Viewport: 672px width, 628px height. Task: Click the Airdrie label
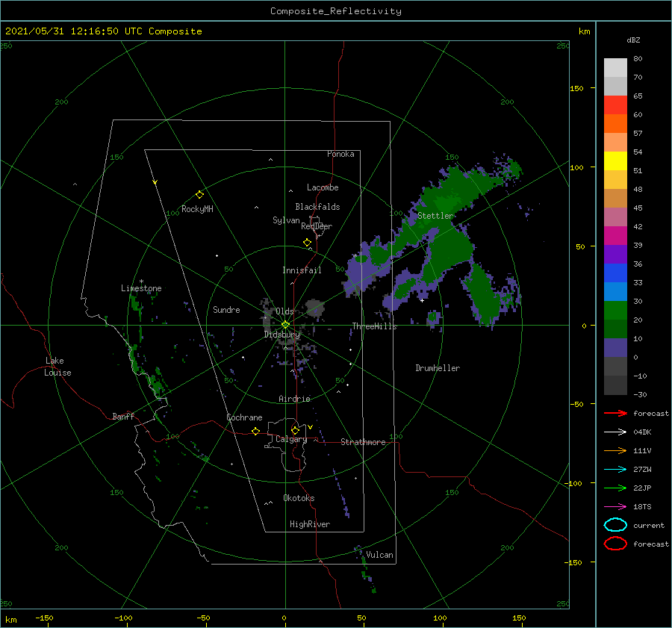(x=294, y=399)
